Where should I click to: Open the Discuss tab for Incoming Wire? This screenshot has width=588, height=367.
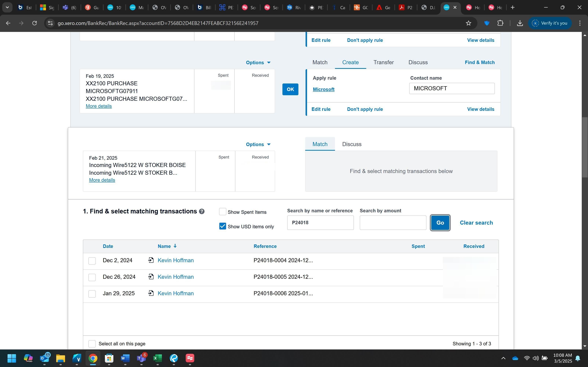(x=352, y=144)
